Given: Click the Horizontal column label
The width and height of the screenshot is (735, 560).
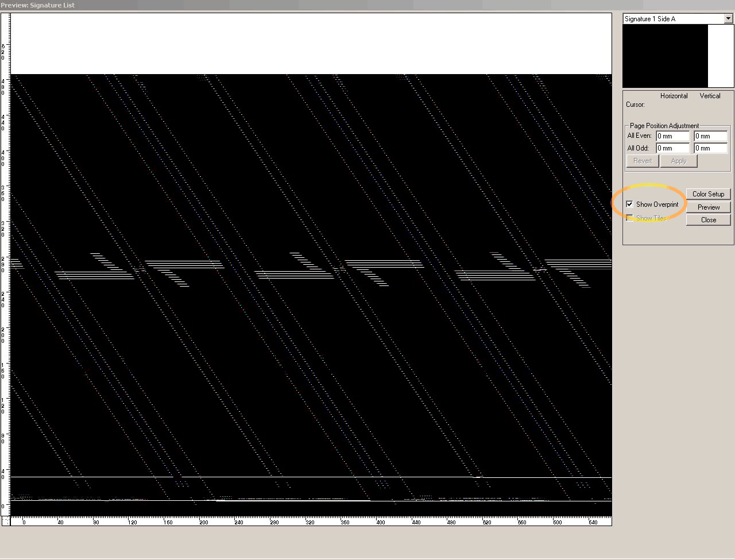Looking at the screenshot, I should [x=674, y=96].
